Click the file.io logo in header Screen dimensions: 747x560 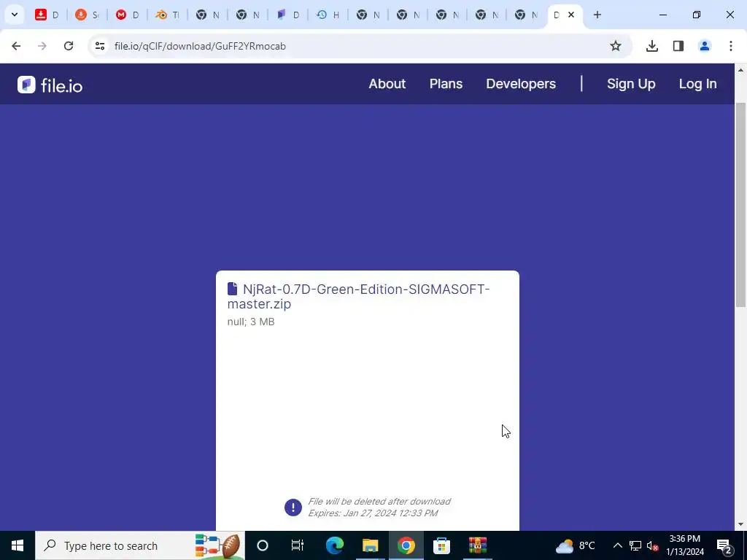[x=50, y=85]
